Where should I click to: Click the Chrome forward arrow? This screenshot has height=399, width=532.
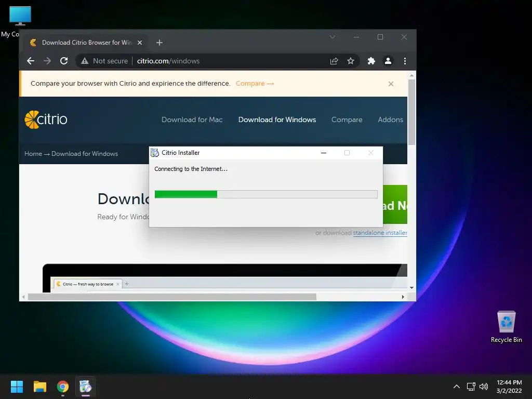(x=47, y=61)
